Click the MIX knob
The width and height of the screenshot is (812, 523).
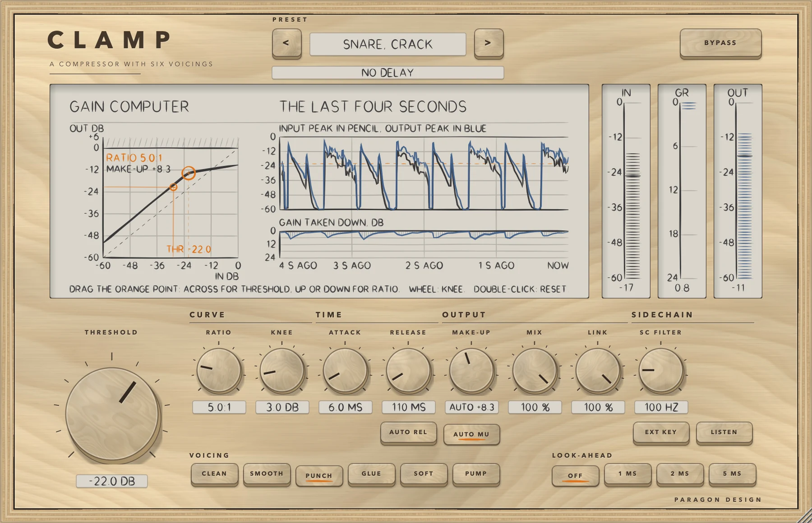coord(535,371)
